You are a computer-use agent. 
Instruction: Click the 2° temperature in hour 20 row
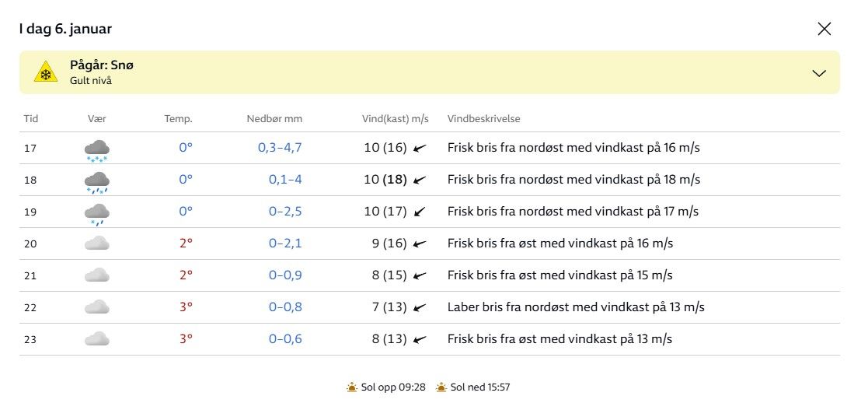click(x=186, y=244)
